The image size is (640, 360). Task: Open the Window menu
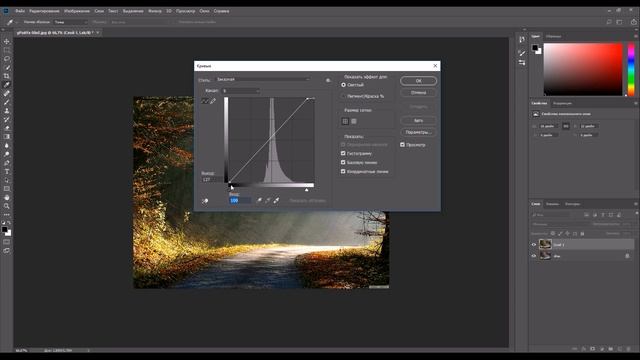pos(204,11)
